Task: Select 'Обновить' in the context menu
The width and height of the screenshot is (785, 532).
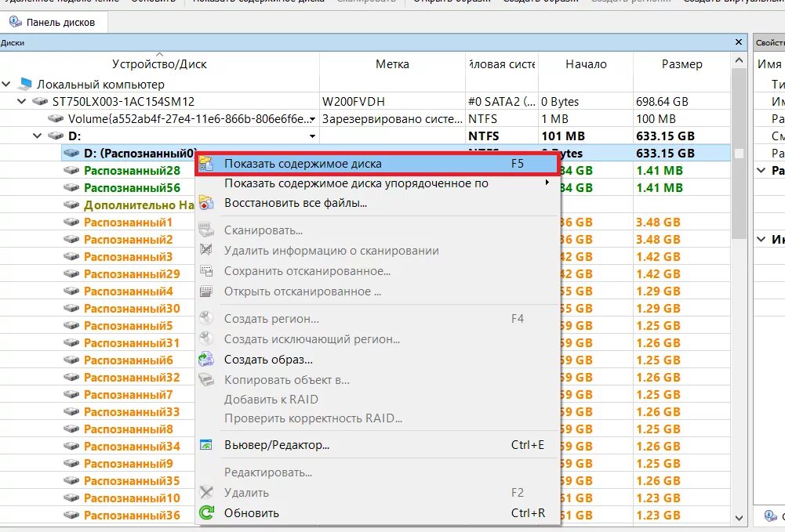Action: [376, 513]
